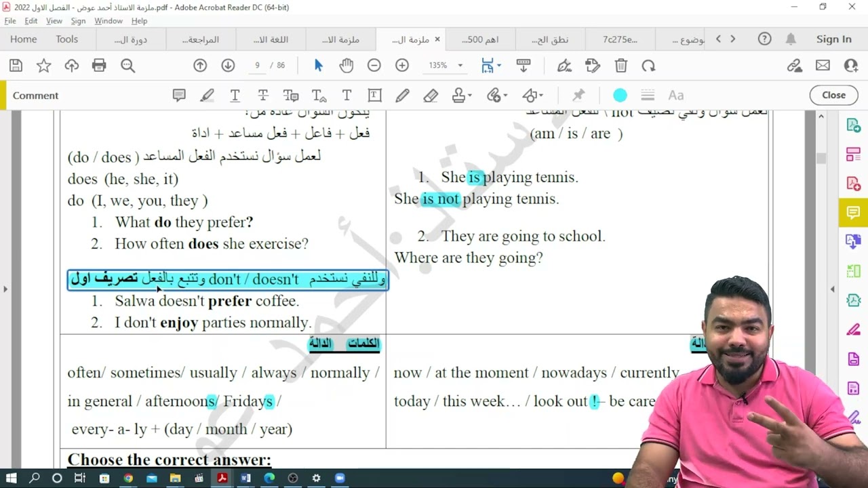Add a sticky note comment

tap(179, 96)
